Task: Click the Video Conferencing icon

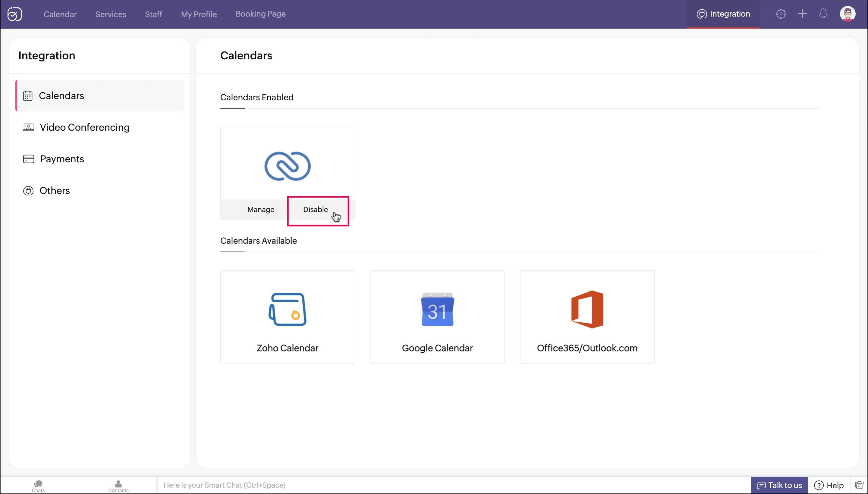Action: pyautogui.click(x=29, y=127)
